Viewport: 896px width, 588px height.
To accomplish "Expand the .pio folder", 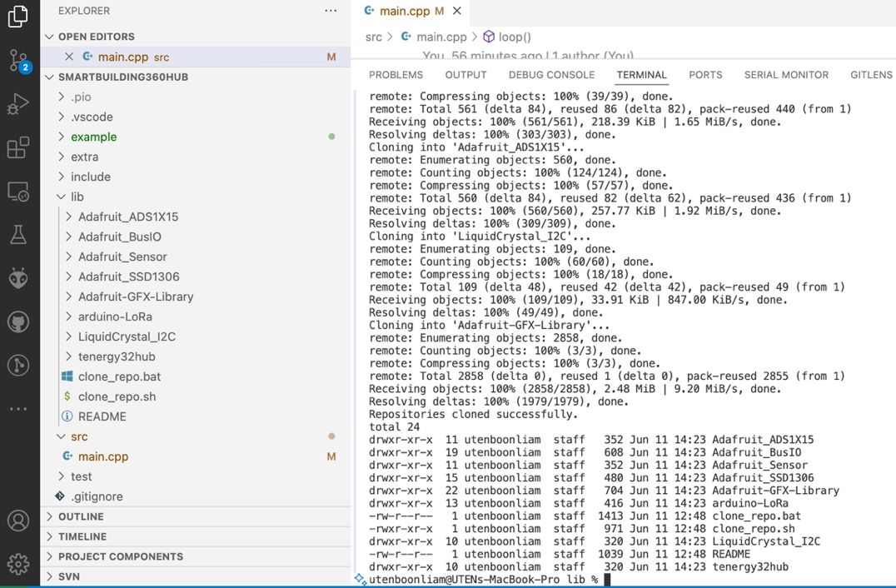I will coord(196,97).
